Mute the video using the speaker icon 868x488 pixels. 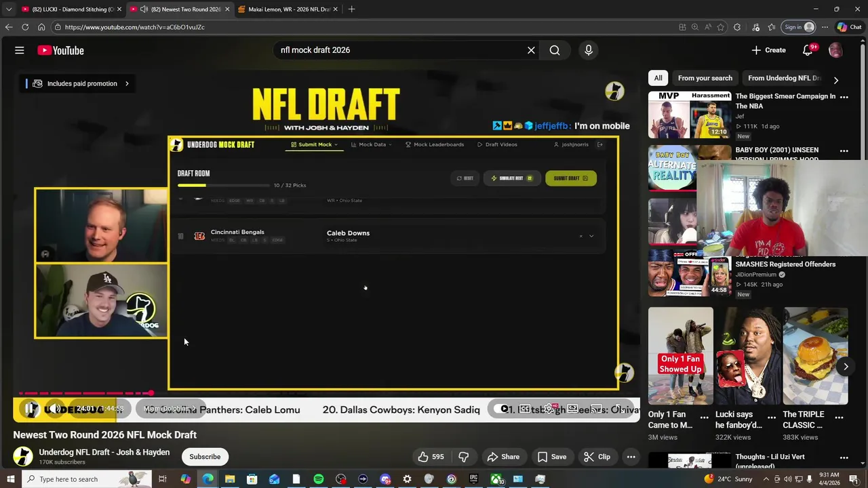click(54, 409)
